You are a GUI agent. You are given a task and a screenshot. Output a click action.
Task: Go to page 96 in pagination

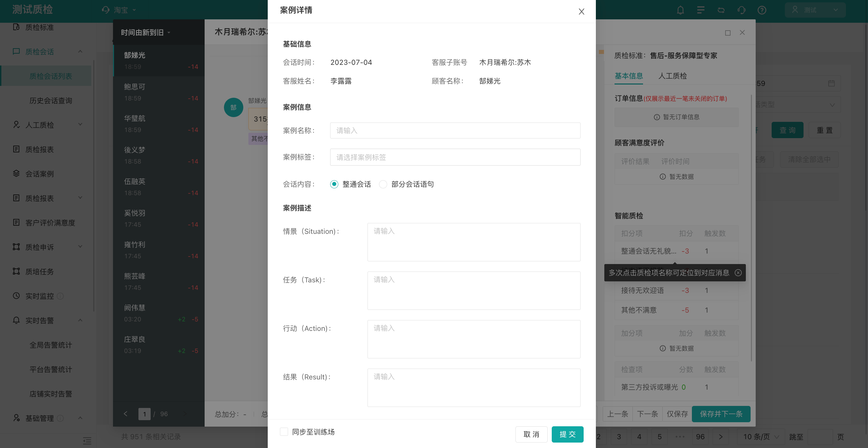tap(700, 437)
